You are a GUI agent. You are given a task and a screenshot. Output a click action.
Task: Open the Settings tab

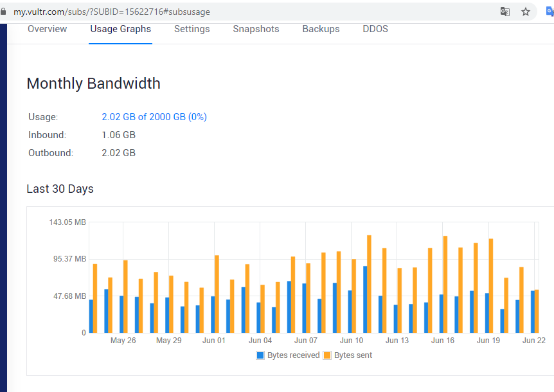point(192,29)
